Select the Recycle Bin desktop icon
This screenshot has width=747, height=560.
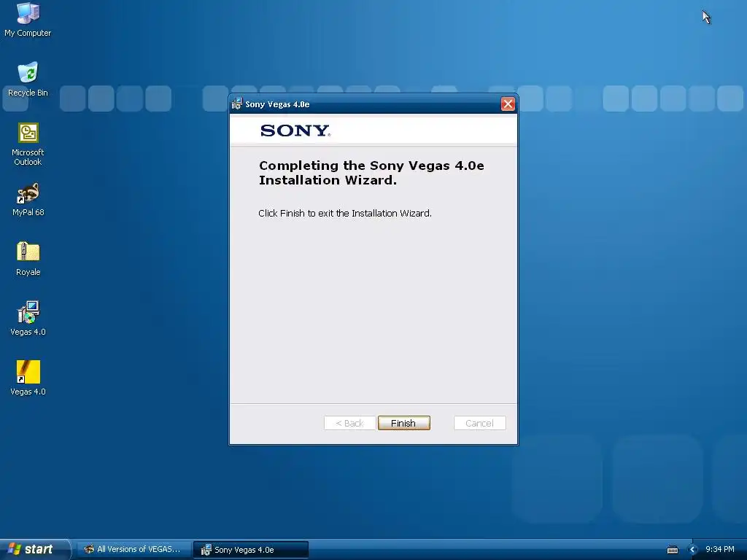coord(28,79)
